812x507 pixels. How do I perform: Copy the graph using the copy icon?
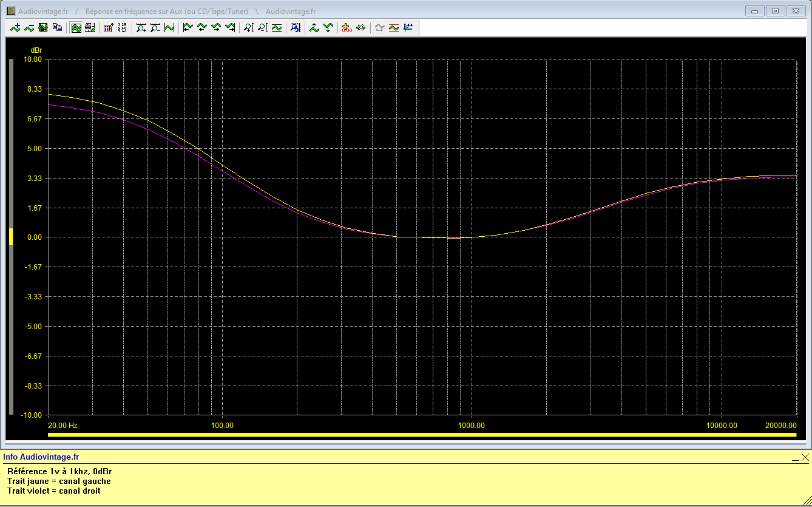57,27
